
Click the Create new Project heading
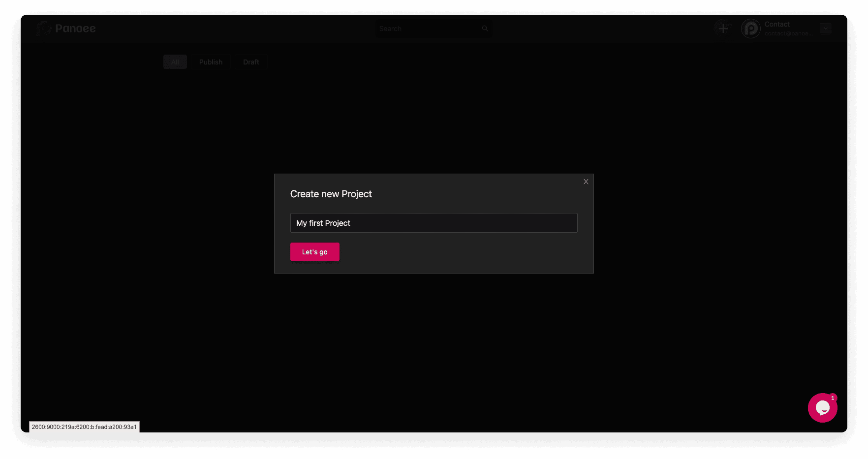point(331,194)
